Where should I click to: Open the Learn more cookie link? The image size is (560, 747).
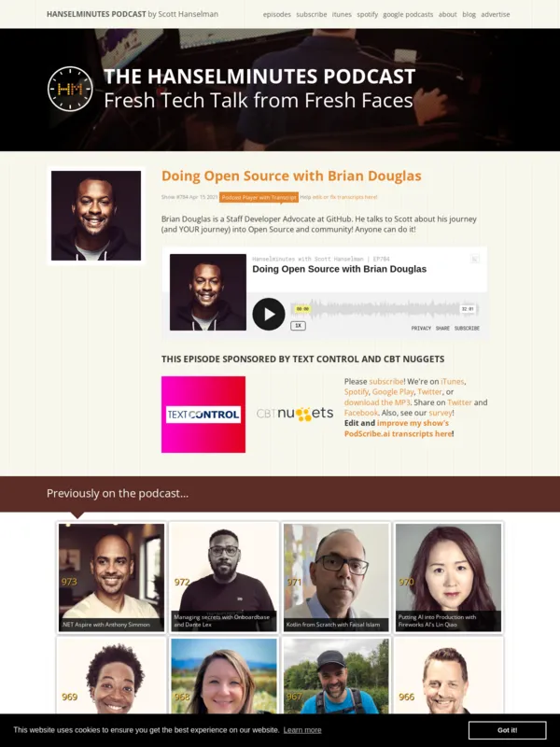pos(302,730)
